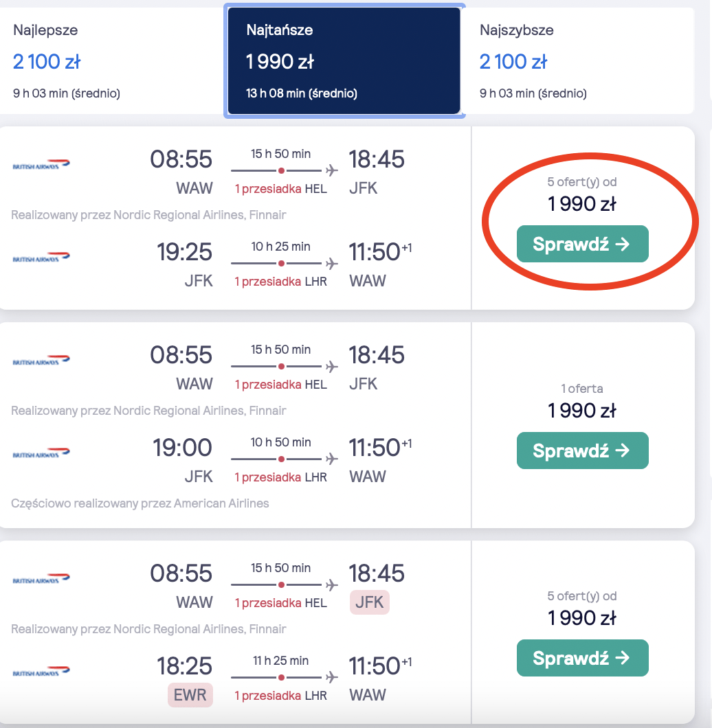Click the highlighted JFK airport badge

(369, 603)
